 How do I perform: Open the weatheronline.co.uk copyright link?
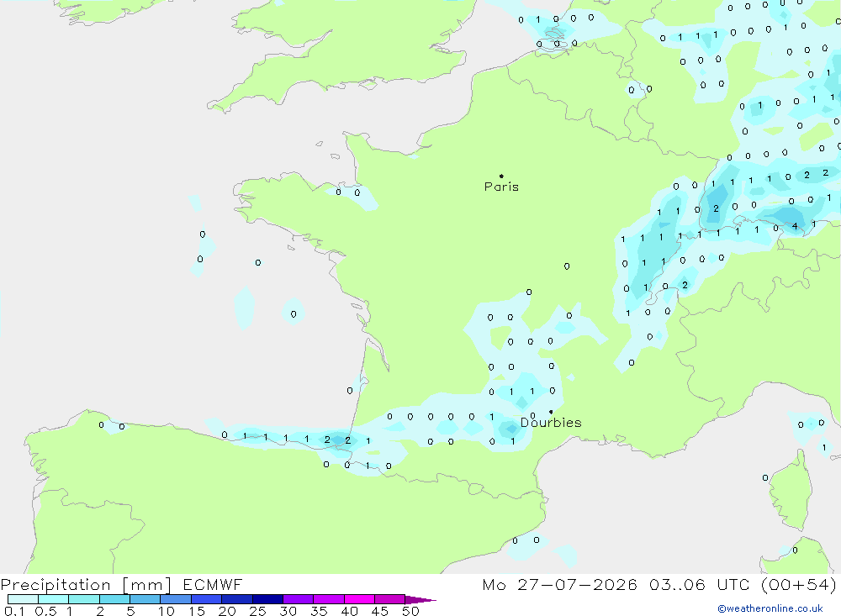770,608
